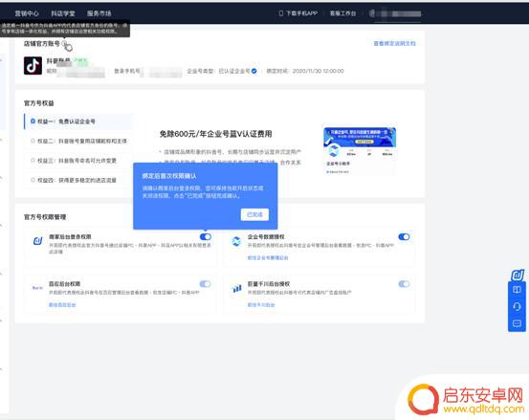Click the Doudian logo on floating sidebar
The width and height of the screenshot is (529, 420).
pos(517,275)
